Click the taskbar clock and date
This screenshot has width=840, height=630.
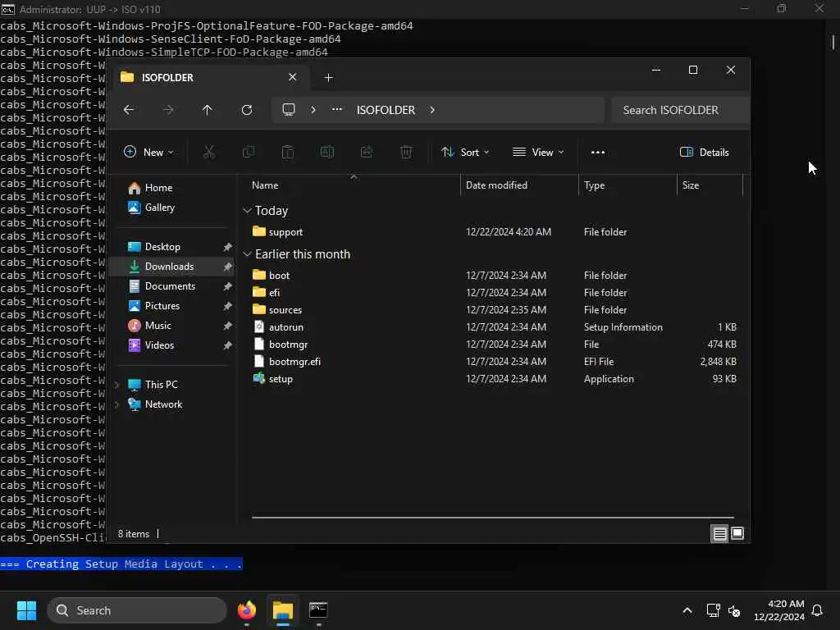click(x=778, y=610)
